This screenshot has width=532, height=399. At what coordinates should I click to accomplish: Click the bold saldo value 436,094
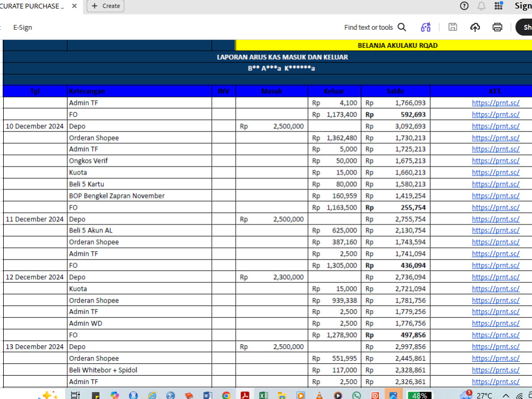click(x=413, y=265)
